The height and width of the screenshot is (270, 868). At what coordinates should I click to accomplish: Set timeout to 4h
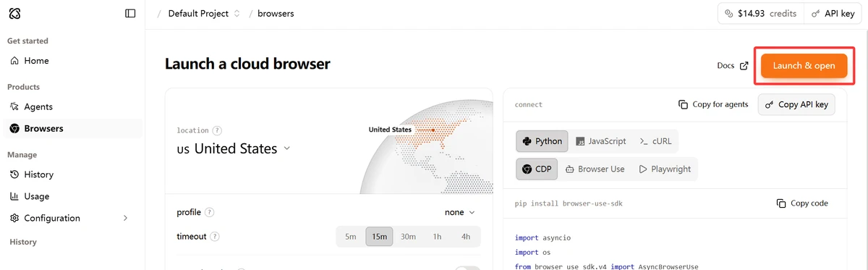click(x=465, y=237)
